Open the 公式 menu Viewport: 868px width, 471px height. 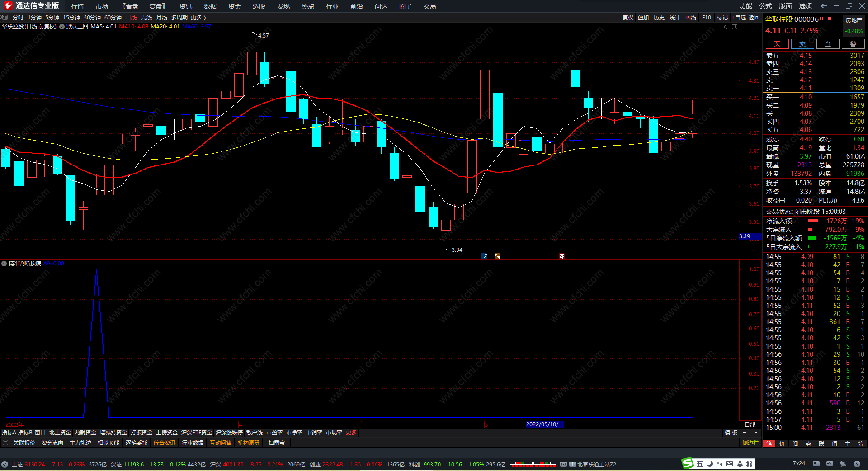[766, 6]
